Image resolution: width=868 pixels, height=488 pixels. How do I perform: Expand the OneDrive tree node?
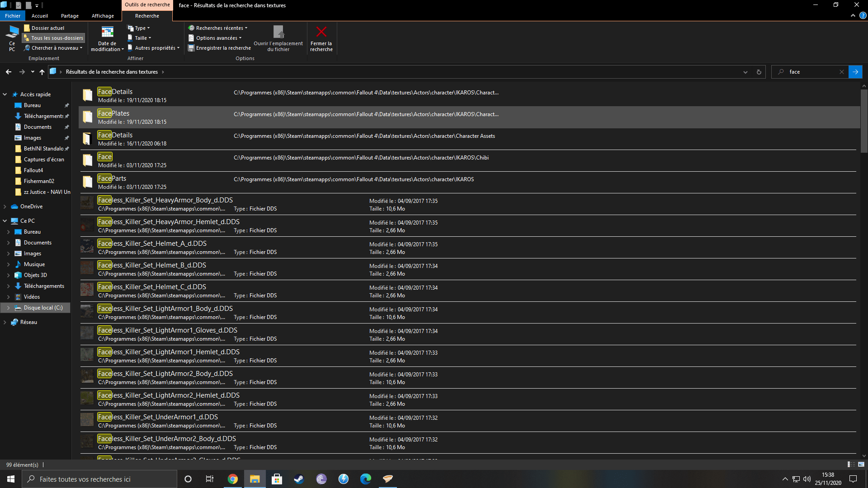pyautogui.click(x=5, y=206)
